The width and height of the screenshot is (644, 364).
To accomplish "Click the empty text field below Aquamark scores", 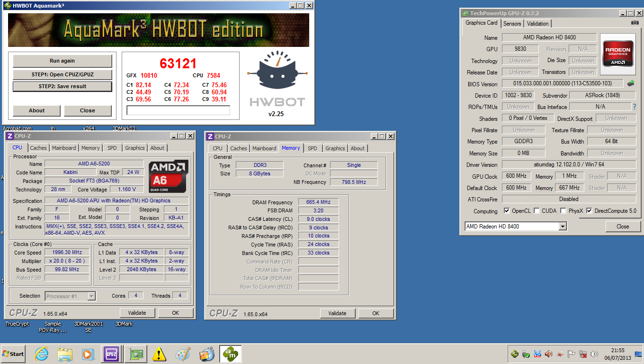I will pyautogui.click(x=178, y=110).
